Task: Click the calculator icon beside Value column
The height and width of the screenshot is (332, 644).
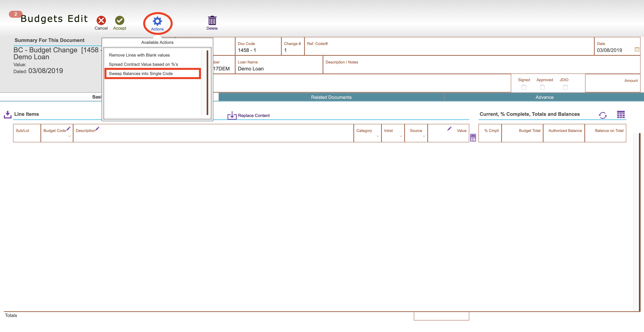Action: (473, 138)
